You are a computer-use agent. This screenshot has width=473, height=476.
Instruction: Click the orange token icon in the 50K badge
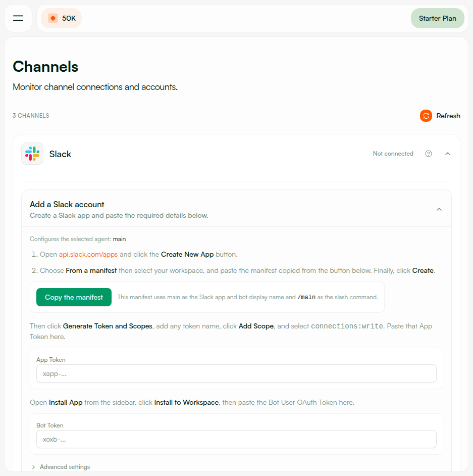click(52, 17)
